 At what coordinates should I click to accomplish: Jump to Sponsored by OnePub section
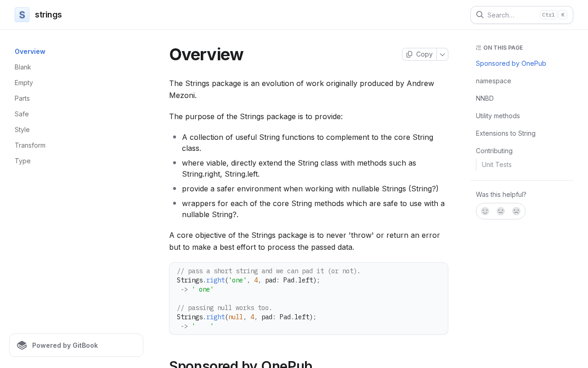coord(511,63)
